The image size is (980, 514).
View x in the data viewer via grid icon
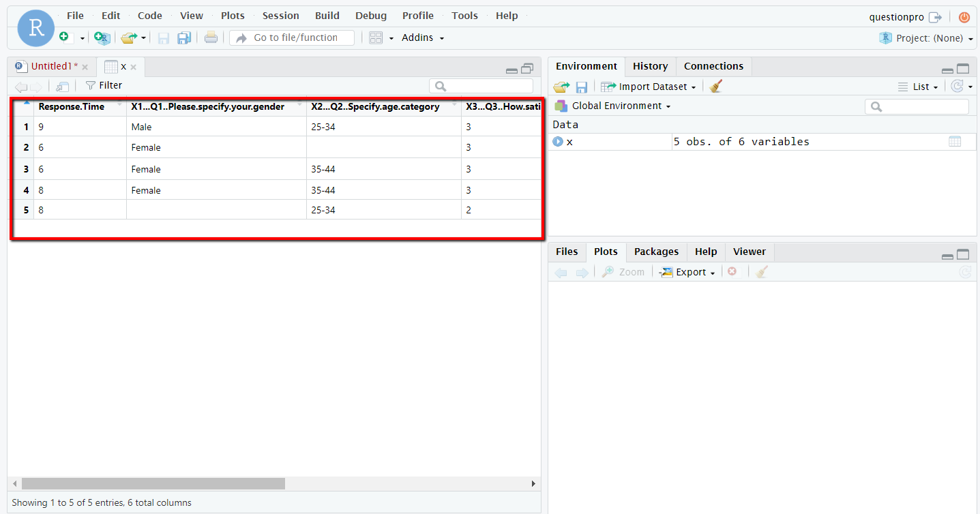click(955, 142)
